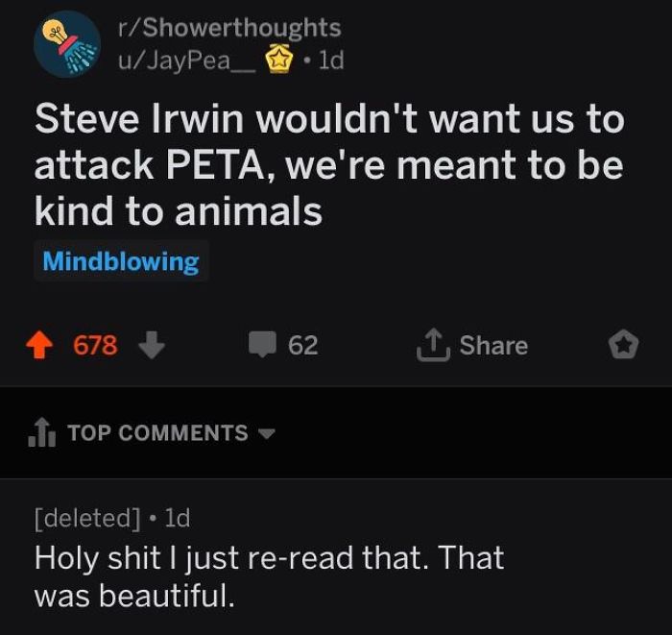Click the 678 vote score
This screenshot has width=672, height=635.
(x=96, y=345)
